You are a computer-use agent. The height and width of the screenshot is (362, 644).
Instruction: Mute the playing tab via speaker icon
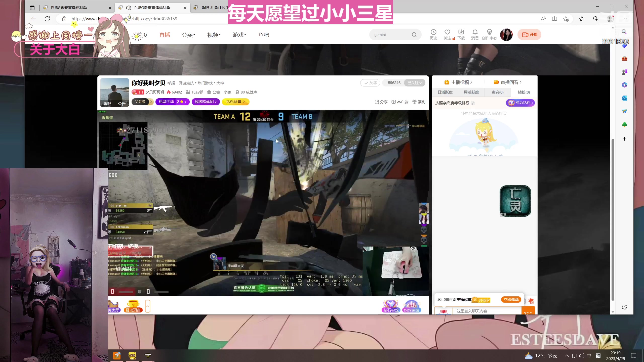tap(129, 8)
